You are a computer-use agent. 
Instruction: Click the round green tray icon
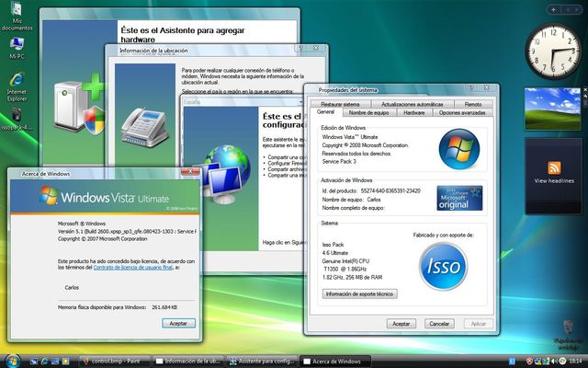561,362
